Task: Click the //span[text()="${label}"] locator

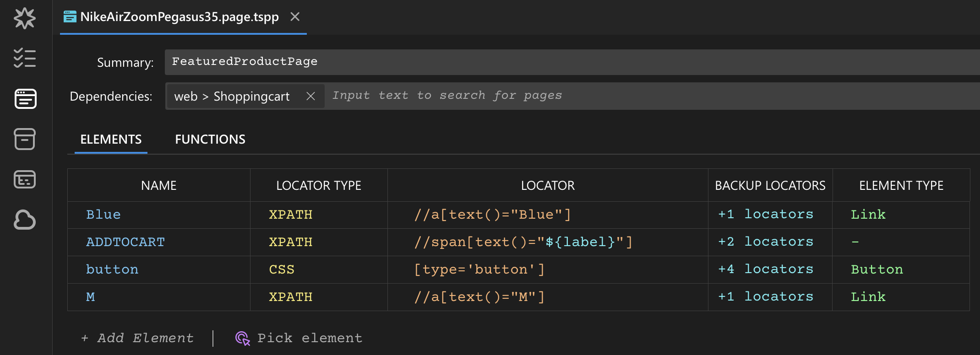Action: (523, 242)
